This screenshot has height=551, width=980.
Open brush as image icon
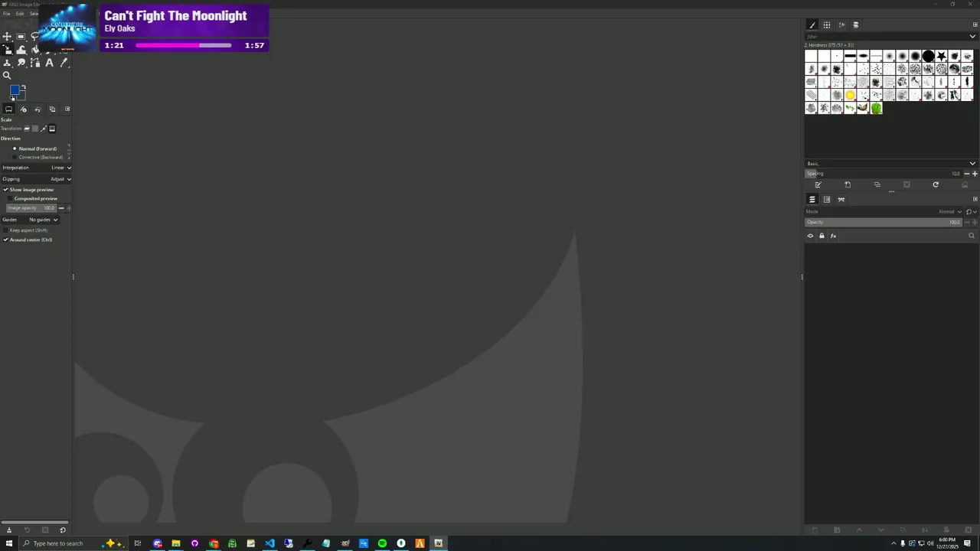pos(965,184)
